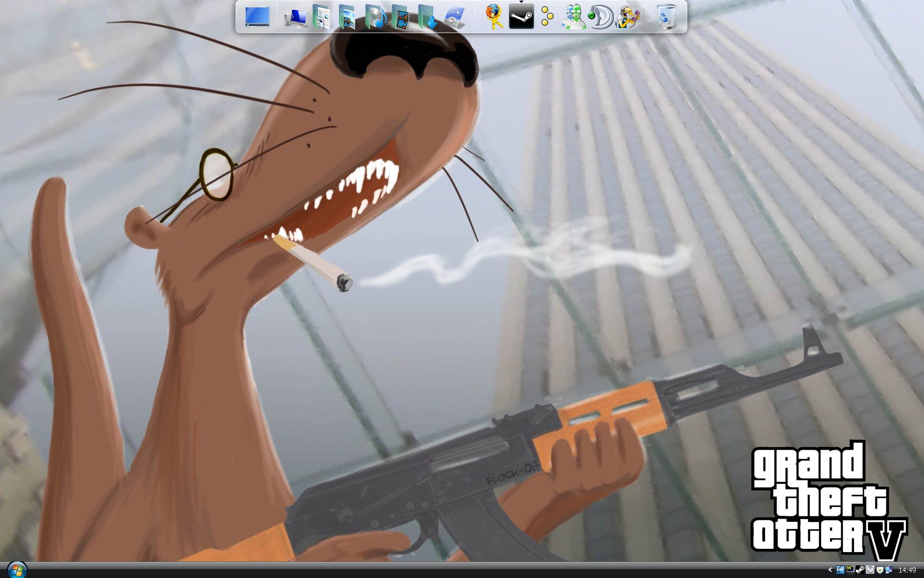Click the Steam tray icon
Screen dimensions: 924x578
point(860,570)
